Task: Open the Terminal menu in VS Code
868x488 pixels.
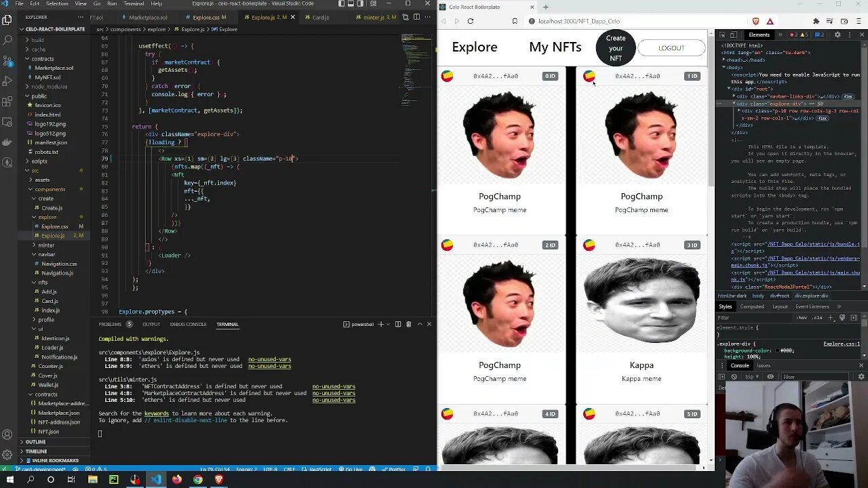Action: click(x=134, y=3)
